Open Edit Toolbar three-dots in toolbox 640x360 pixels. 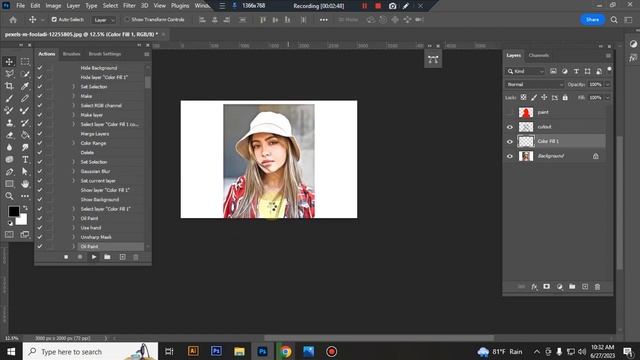[25, 196]
